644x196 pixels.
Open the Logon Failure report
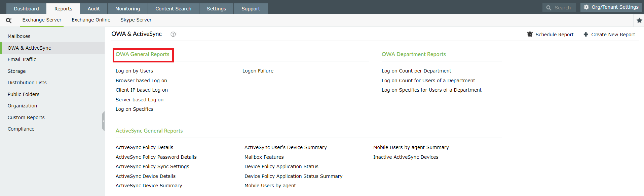click(x=258, y=71)
